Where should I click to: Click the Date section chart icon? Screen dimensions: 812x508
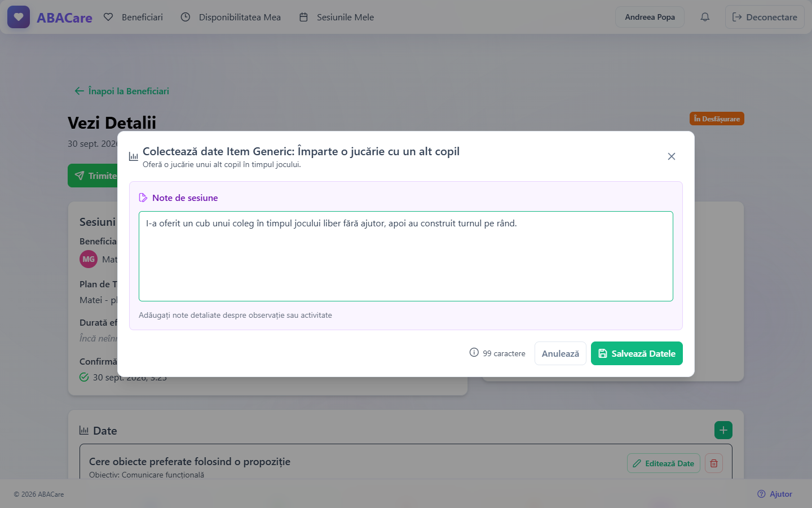84,431
